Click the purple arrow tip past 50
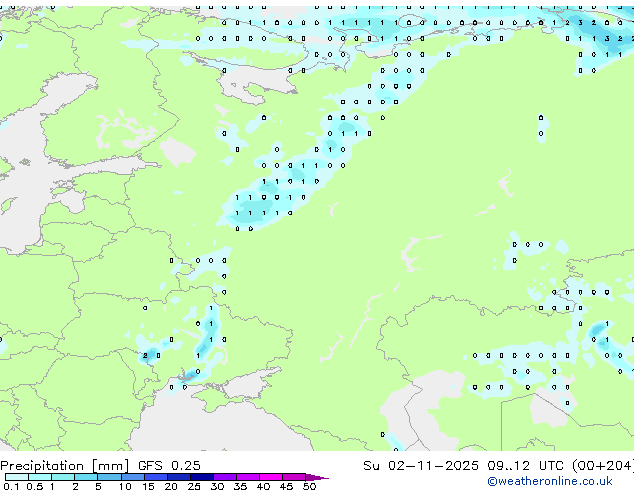634x490 pixels. click(x=317, y=477)
